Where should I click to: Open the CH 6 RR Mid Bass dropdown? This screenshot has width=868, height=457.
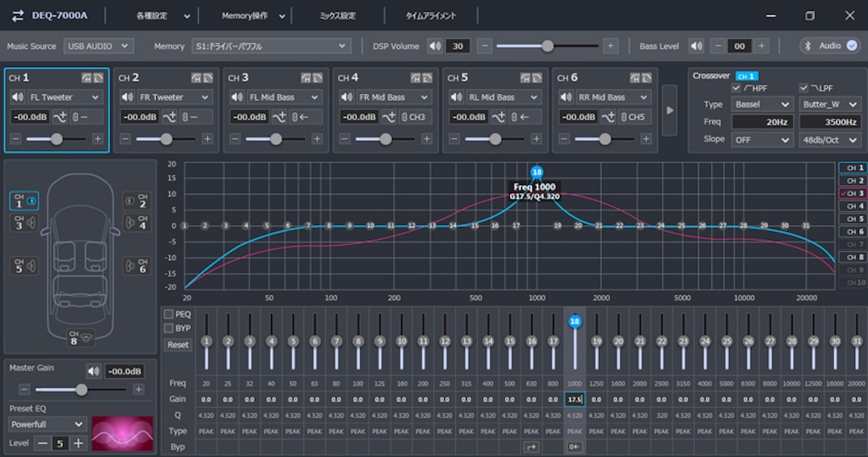click(x=613, y=97)
